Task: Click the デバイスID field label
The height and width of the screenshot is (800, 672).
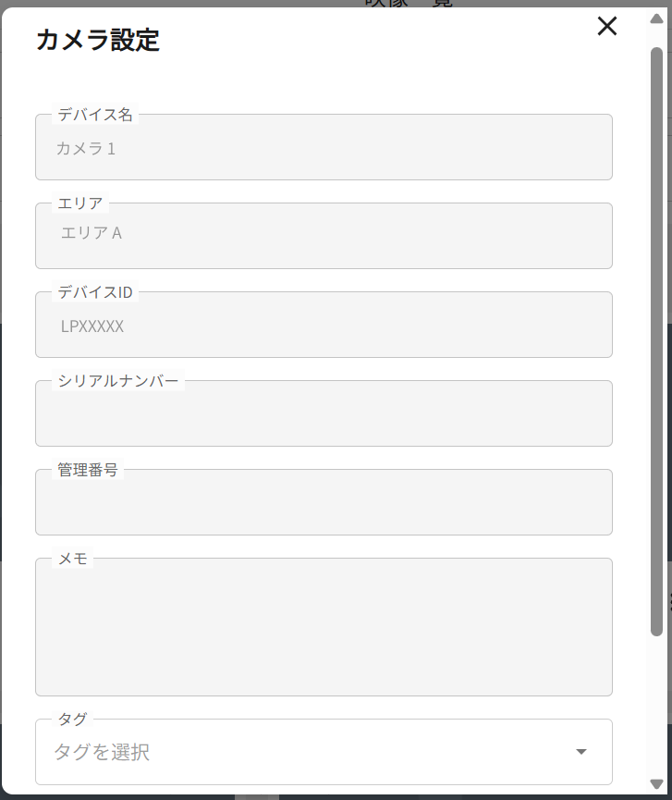Action: pyautogui.click(x=95, y=292)
